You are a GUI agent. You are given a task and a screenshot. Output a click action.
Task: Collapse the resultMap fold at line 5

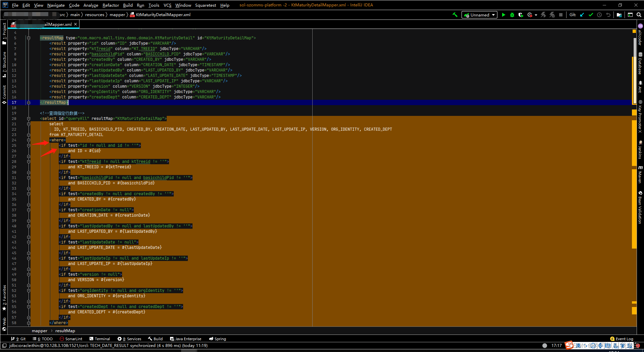tap(29, 38)
